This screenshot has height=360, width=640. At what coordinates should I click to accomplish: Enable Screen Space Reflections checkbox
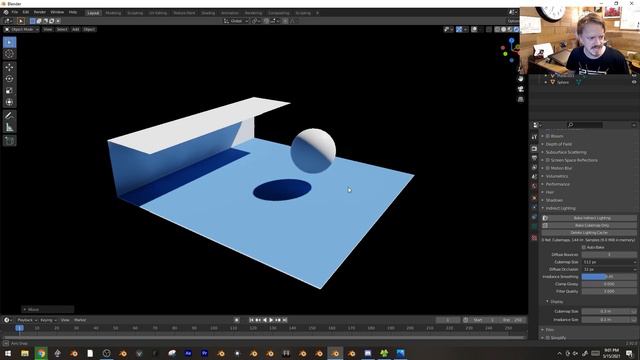(548, 160)
